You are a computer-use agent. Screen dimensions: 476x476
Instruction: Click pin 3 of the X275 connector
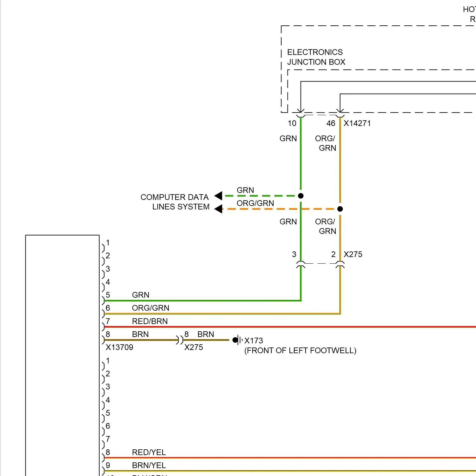294,255
